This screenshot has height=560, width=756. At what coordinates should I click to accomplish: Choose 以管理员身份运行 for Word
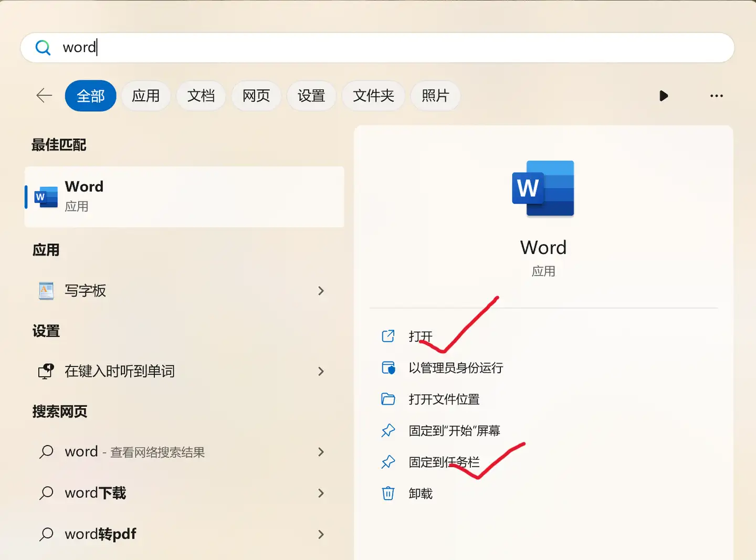(456, 367)
